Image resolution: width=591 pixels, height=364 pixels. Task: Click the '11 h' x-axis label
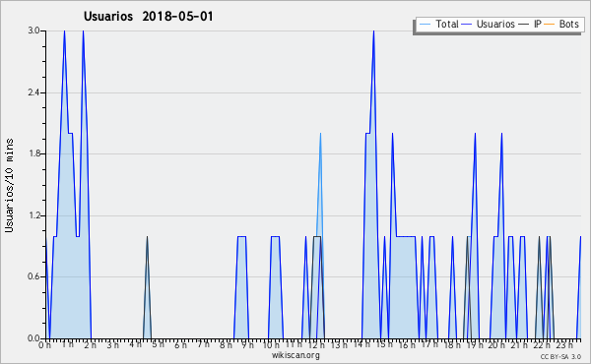(x=294, y=344)
